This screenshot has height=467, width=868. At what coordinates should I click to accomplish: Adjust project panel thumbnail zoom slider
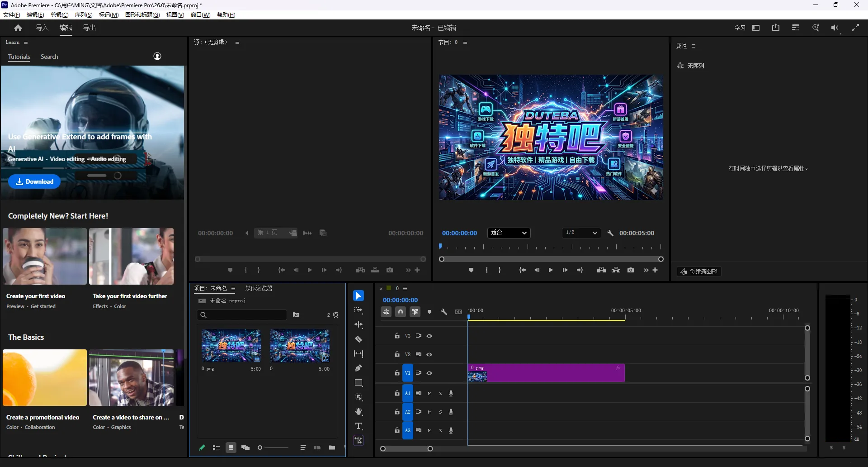(274, 448)
